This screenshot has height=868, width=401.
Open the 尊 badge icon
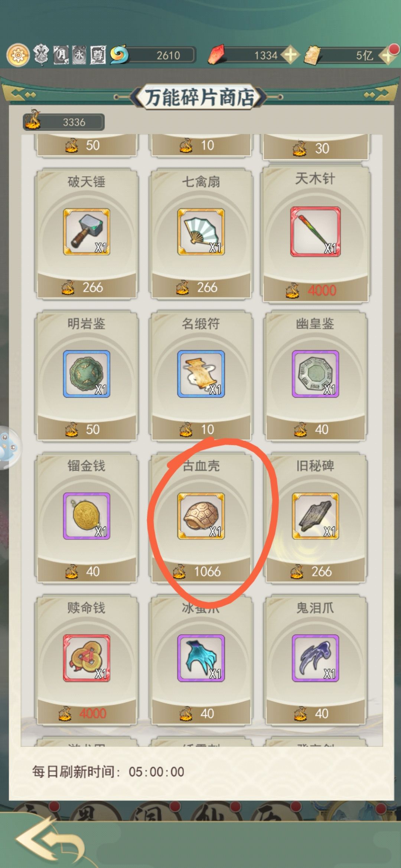(x=98, y=55)
